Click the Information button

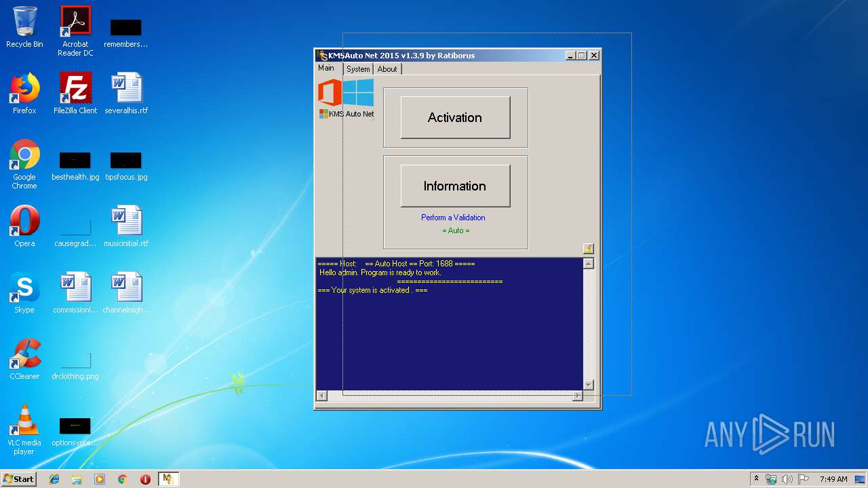point(455,186)
